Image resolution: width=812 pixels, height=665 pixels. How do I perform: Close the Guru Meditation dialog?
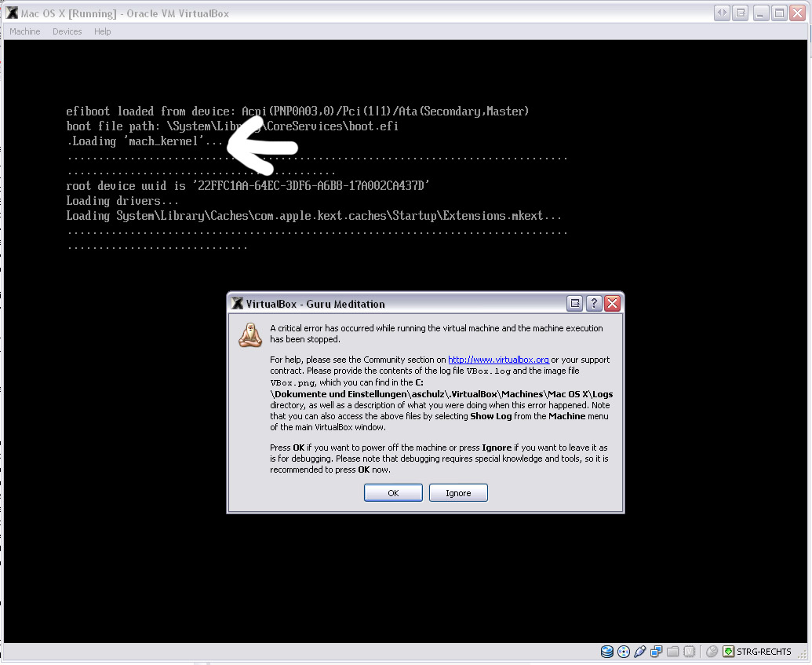(x=613, y=304)
